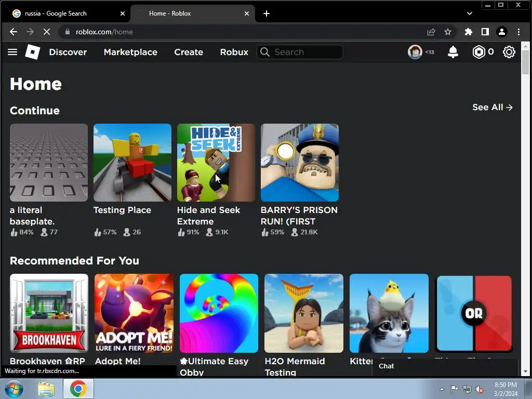Switch to russia - Google Search tab
The image size is (532, 399).
click(x=66, y=14)
